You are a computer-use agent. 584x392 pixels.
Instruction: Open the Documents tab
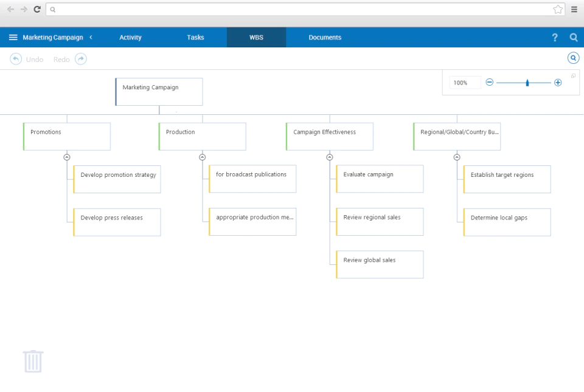coord(325,37)
